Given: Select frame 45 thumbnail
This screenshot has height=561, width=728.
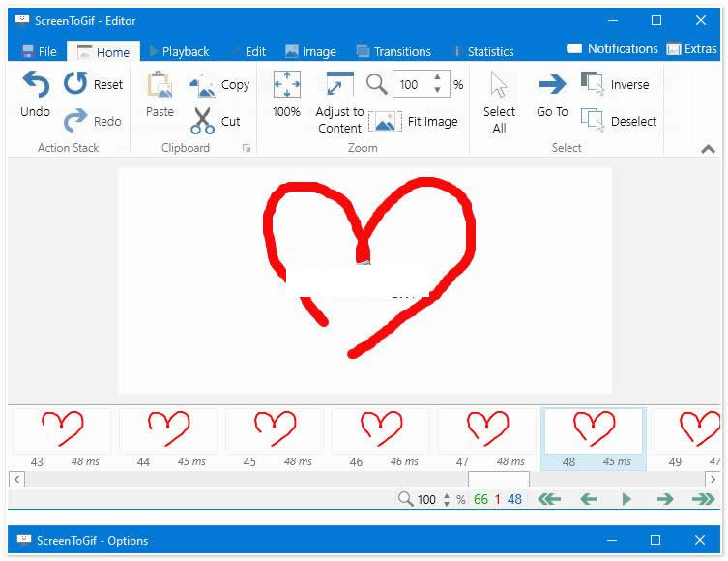Looking at the screenshot, I should 275,430.
